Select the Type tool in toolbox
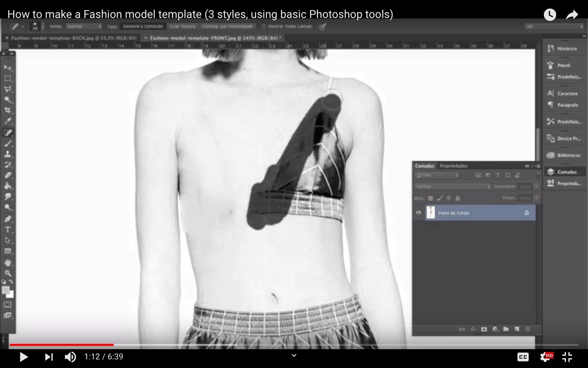The height and width of the screenshot is (368, 588). (x=8, y=229)
